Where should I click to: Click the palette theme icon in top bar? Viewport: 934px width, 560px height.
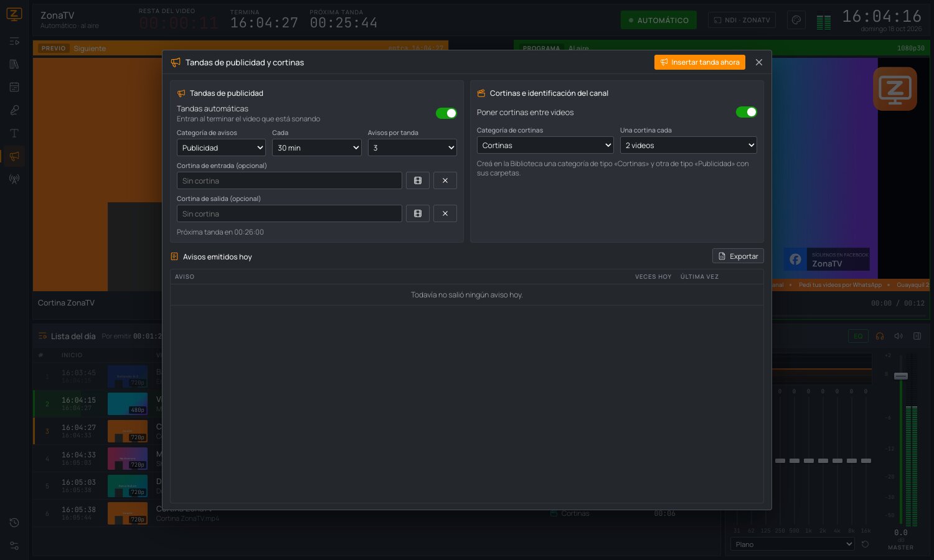coord(796,20)
